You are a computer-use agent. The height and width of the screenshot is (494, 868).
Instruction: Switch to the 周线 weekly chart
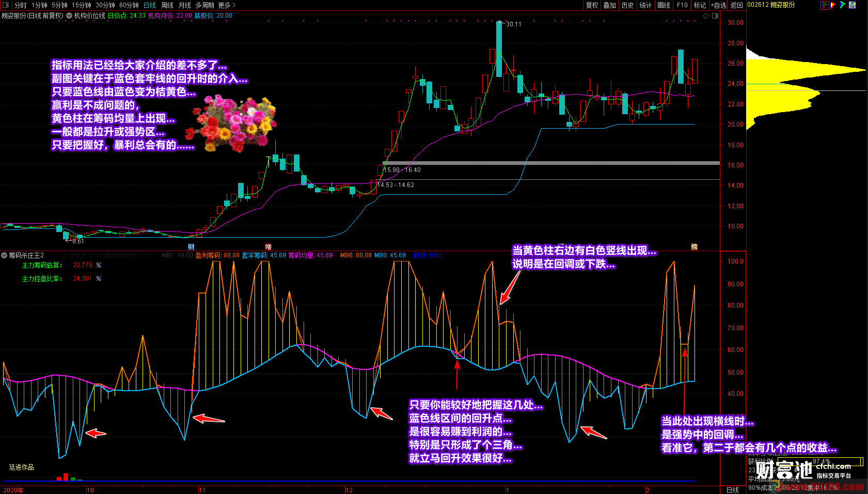coord(167,5)
